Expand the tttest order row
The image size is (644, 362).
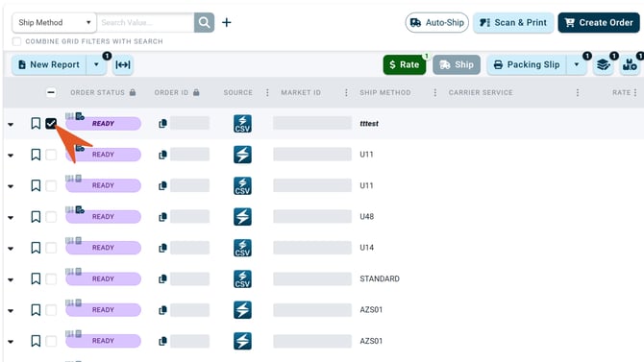coord(11,125)
